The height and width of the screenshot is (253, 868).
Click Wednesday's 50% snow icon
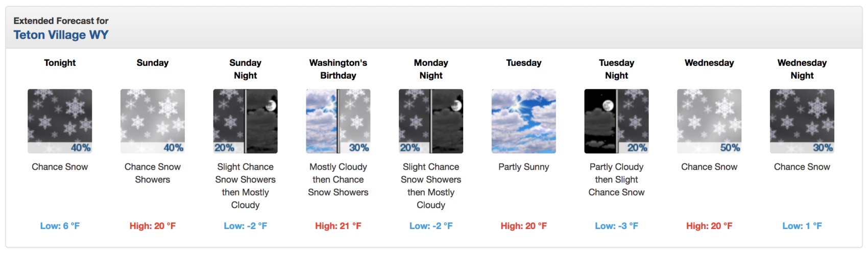709,121
